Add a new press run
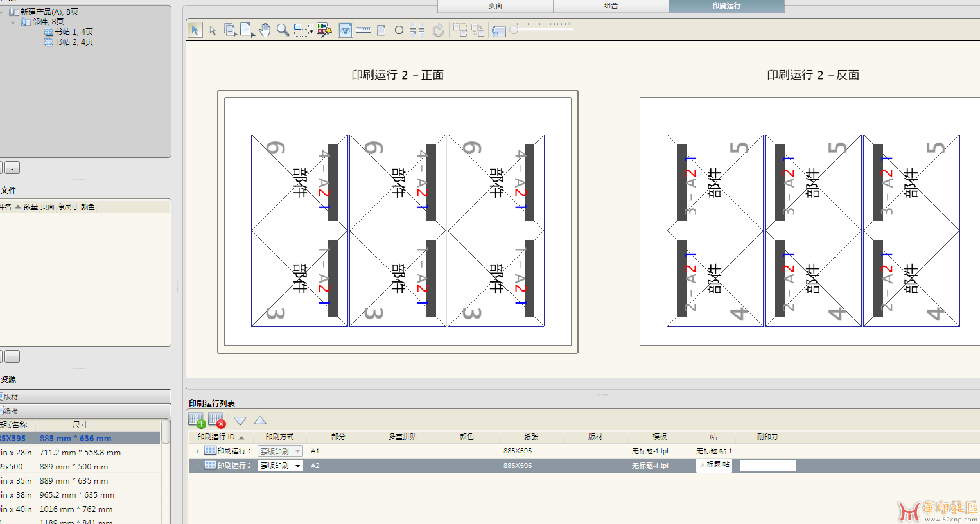Viewport: 980px width, 524px height. point(197,420)
